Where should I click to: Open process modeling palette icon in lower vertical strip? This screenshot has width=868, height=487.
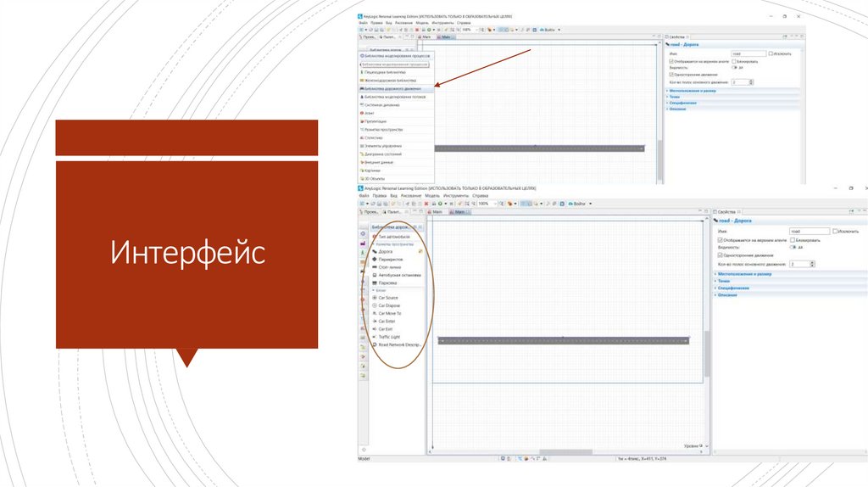pos(363,234)
